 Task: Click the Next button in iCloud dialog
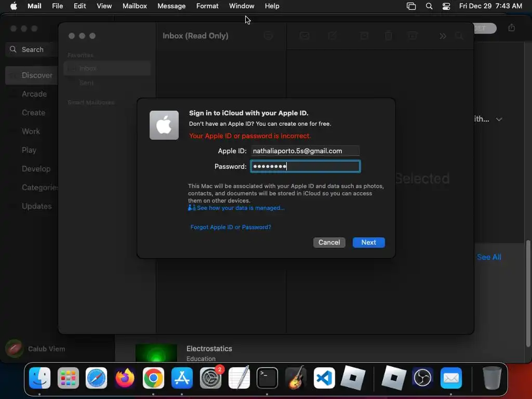tap(368, 242)
